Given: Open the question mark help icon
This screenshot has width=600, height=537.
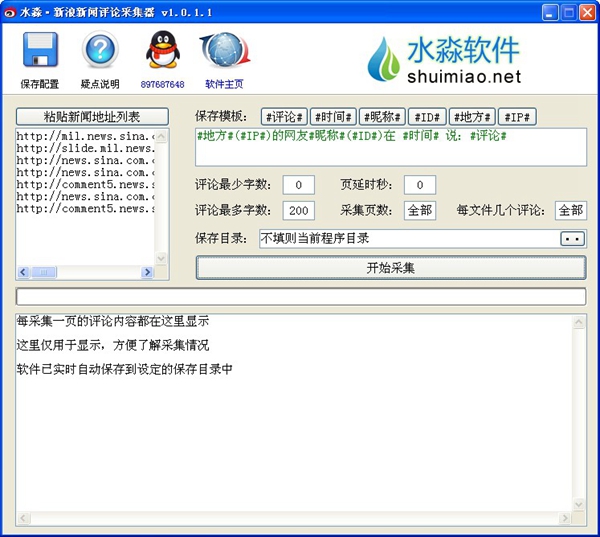Looking at the screenshot, I should (100, 50).
